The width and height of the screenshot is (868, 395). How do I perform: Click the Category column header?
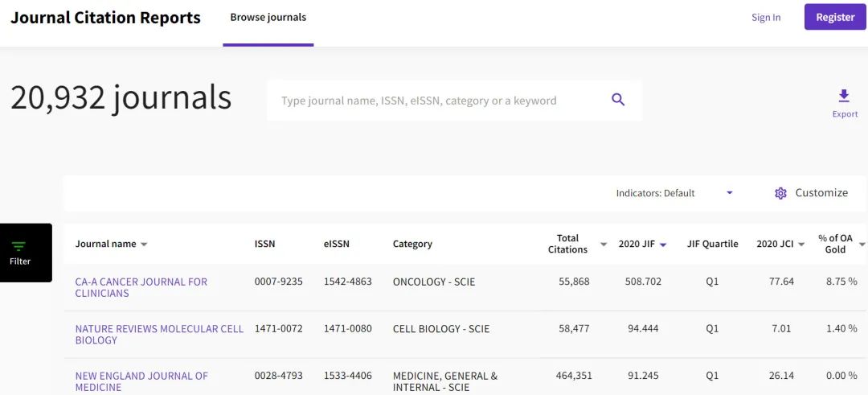coord(412,245)
